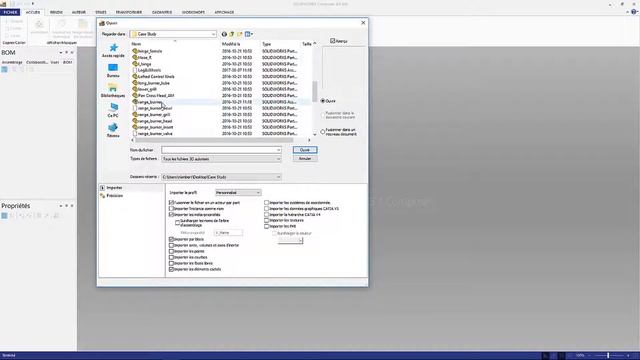The height and width of the screenshot is (360, 640).
Task: Switch to the AUTEUR ribbon tab
Action: click(x=79, y=12)
